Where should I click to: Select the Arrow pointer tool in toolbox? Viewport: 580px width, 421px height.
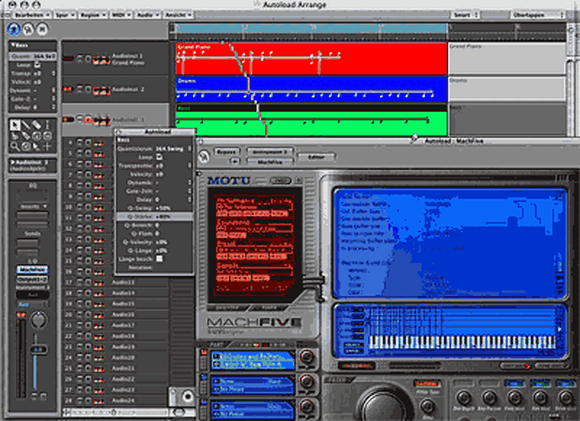tap(15, 125)
